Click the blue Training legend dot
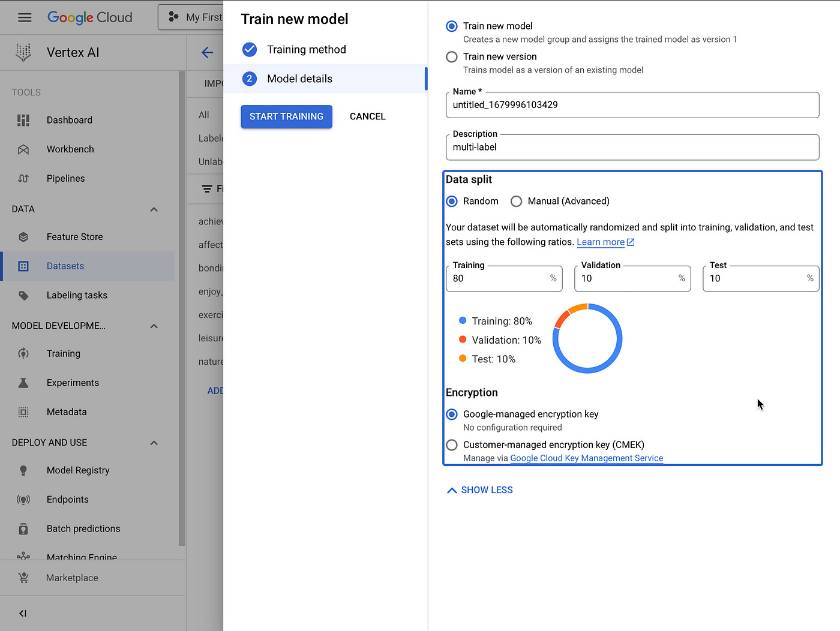Screen dimensions: 840x631 [462, 320]
